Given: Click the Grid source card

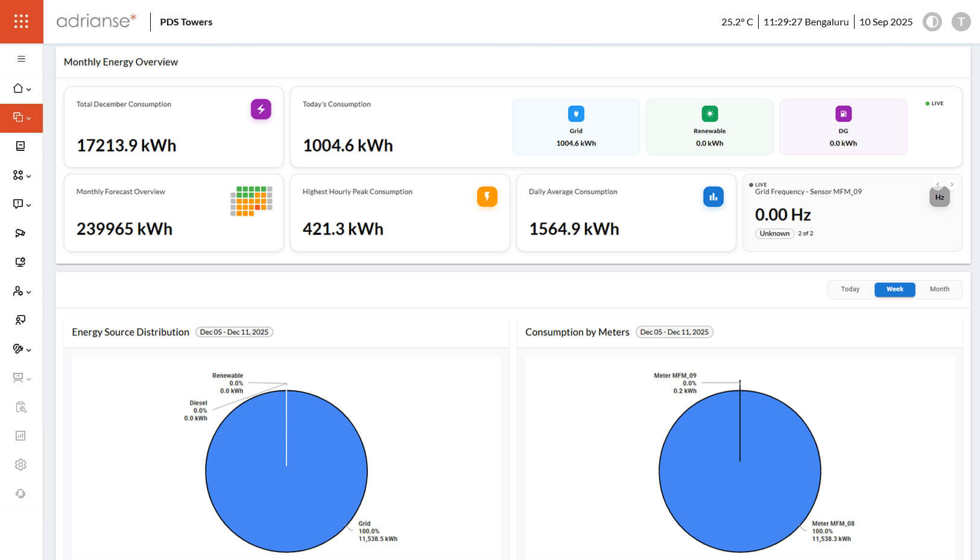Looking at the screenshot, I should pyautogui.click(x=575, y=127).
